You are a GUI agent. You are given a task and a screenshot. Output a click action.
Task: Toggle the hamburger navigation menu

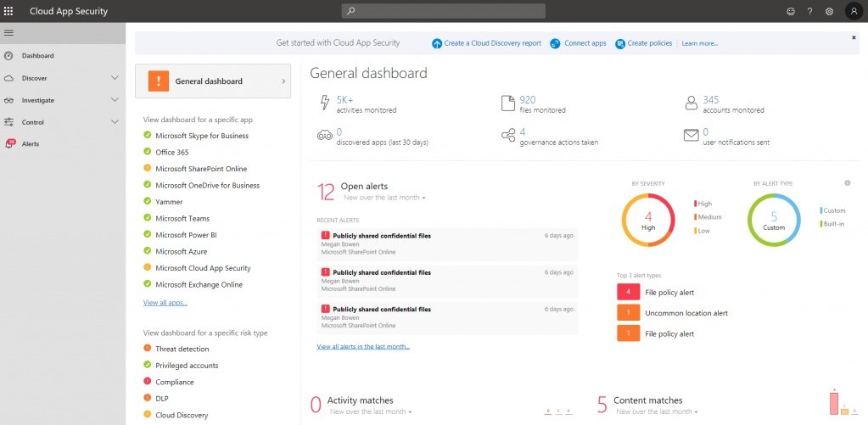(8, 32)
